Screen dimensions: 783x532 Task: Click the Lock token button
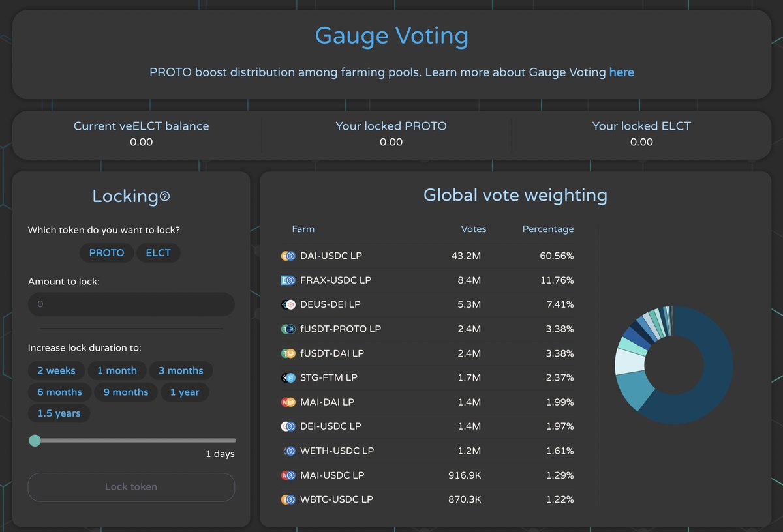pos(131,487)
